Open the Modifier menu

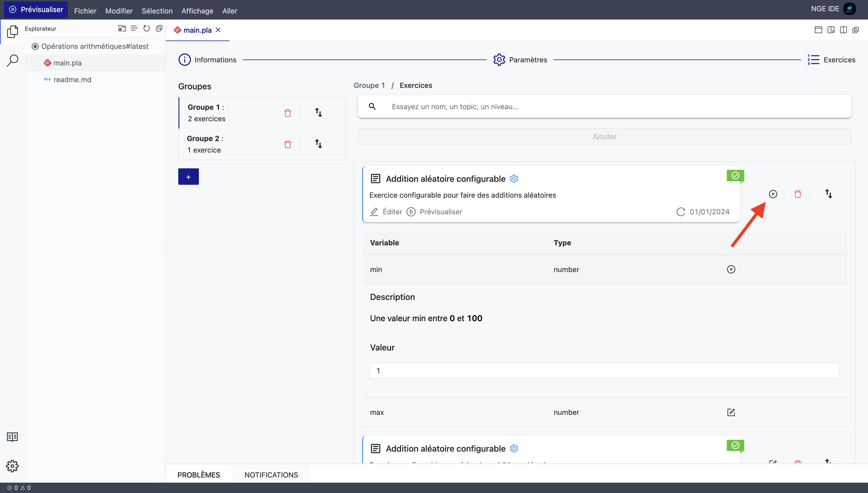[119, 11]
